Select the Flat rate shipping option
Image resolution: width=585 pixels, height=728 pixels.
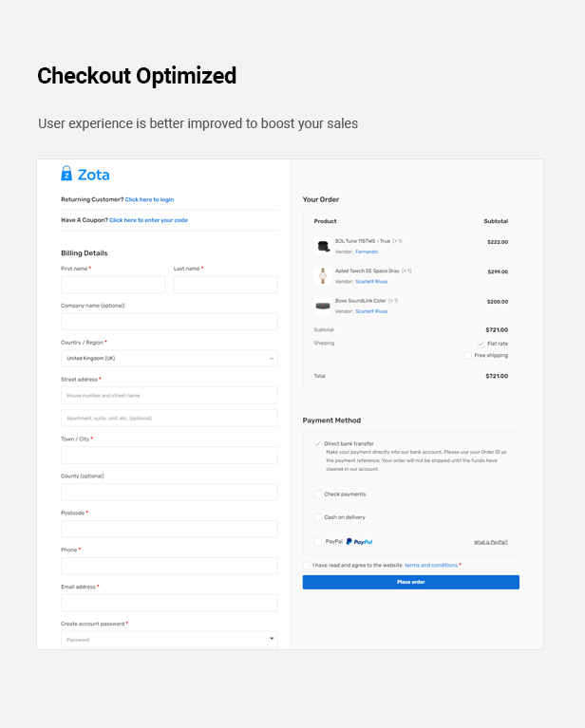click(x=481, y=344)
